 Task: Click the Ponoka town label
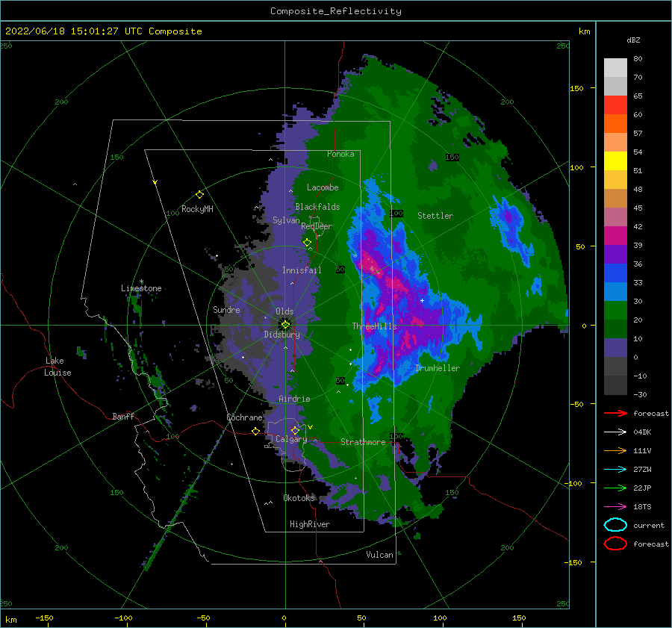[340, 154]
